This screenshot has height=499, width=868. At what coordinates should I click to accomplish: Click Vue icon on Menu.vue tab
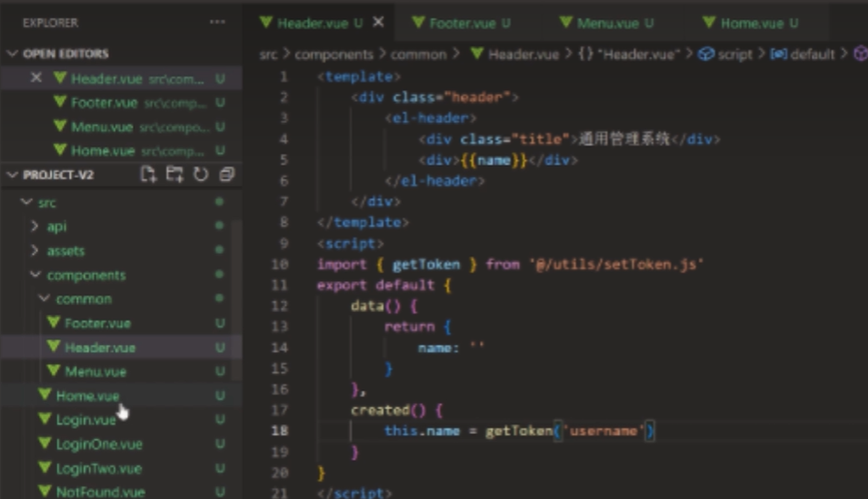pyautogui.click(x=565, y=22)
